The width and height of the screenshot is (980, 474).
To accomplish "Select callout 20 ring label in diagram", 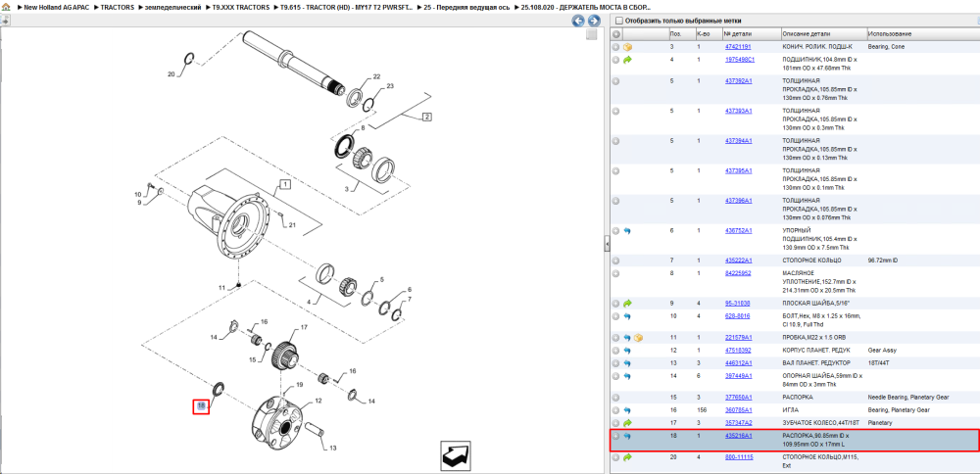I will tap(171, 74).
